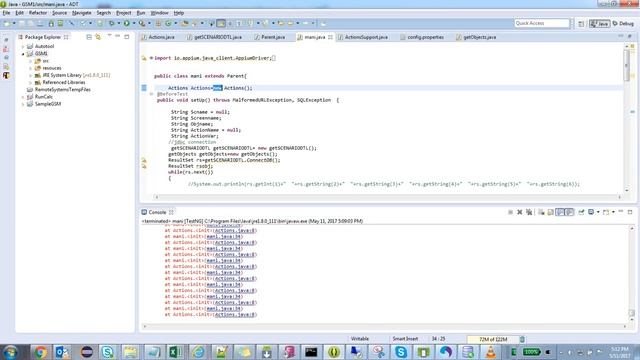640x360 pixels.
Task: Expand the resouces folder
Action: [x=31, y=68]
